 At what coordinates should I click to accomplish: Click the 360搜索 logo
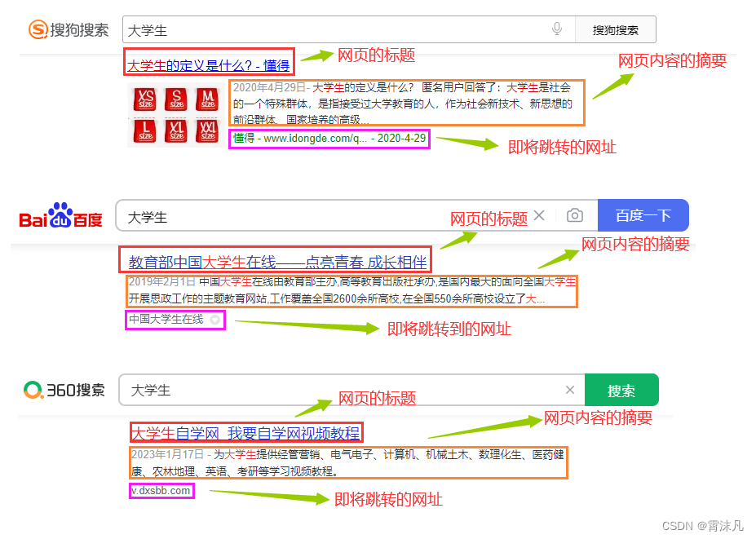coord(64,390)
